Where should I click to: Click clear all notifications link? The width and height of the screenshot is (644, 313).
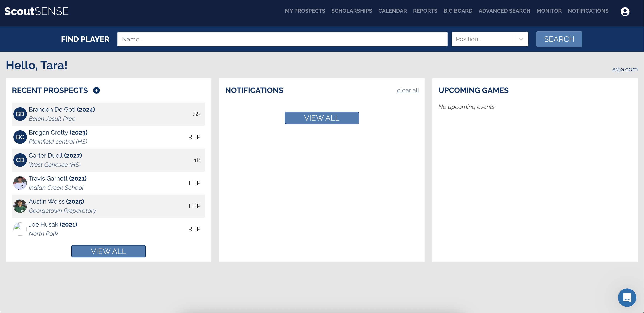(x=408, y=90)
